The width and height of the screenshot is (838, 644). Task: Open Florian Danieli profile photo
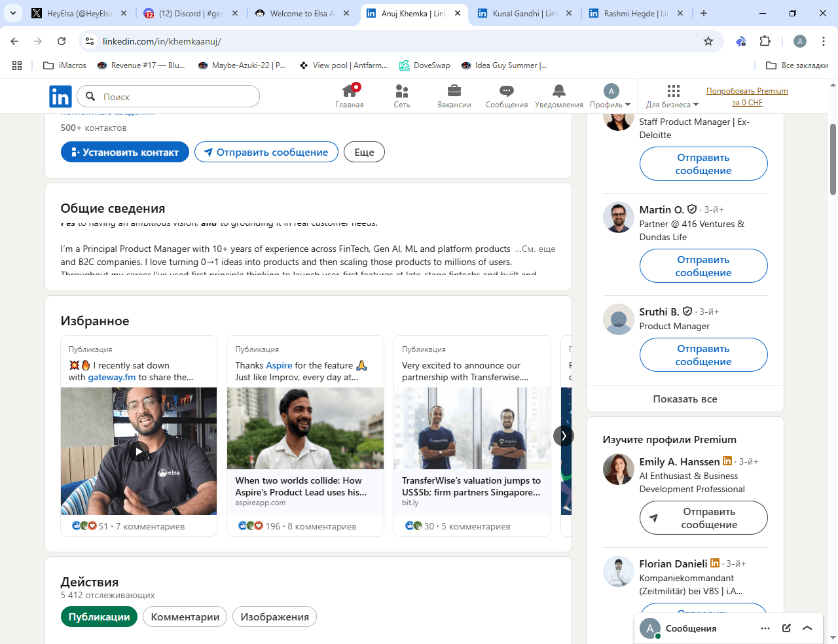click(x=618, y=571)
